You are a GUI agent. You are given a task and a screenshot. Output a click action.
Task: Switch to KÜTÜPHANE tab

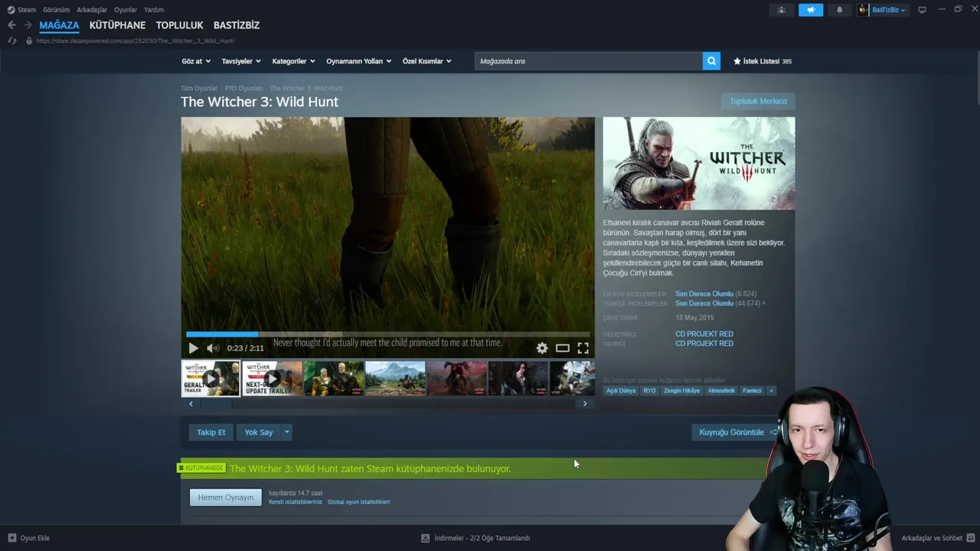click(117, 25)
